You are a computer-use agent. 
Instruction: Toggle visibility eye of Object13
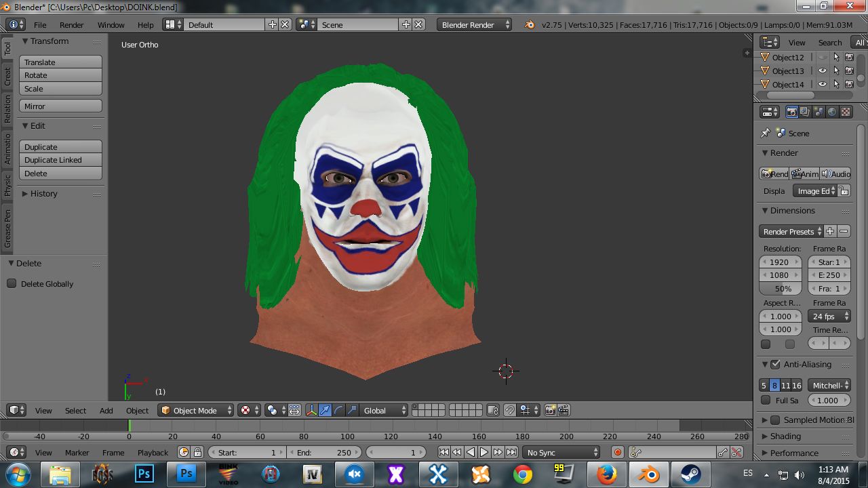pyautogui.click(x=823, y=70)
